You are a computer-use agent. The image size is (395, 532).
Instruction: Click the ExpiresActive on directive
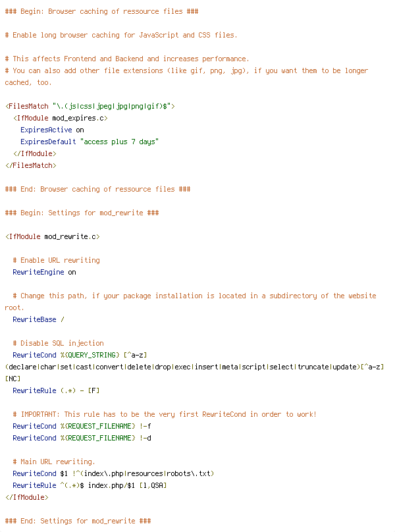[52, 130]
